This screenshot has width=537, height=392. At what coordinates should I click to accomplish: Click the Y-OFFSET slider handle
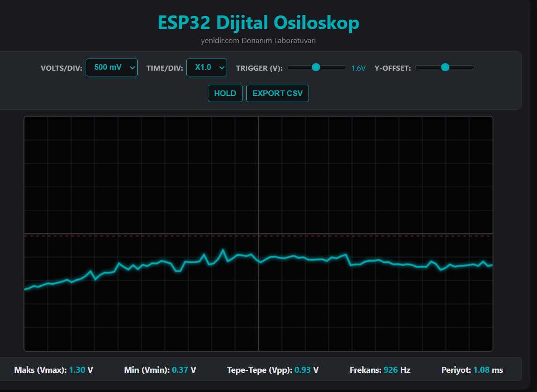[445, 67]
